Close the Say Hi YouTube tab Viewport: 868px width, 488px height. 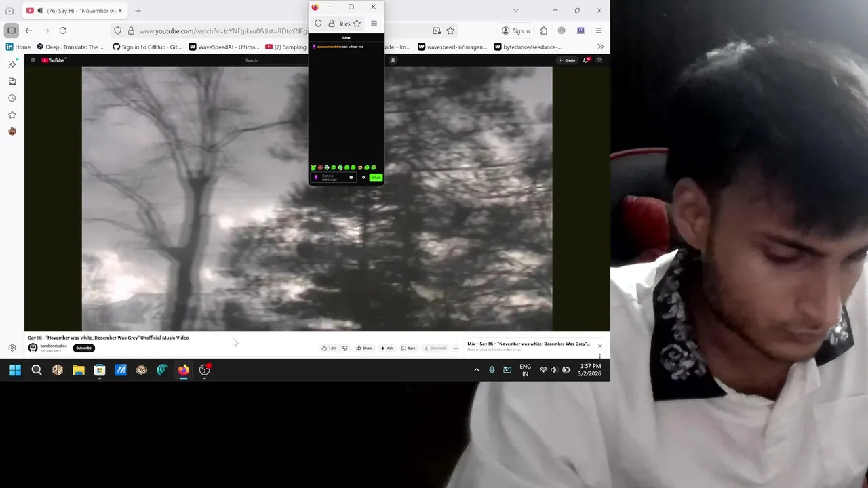[x=120, y=11]
